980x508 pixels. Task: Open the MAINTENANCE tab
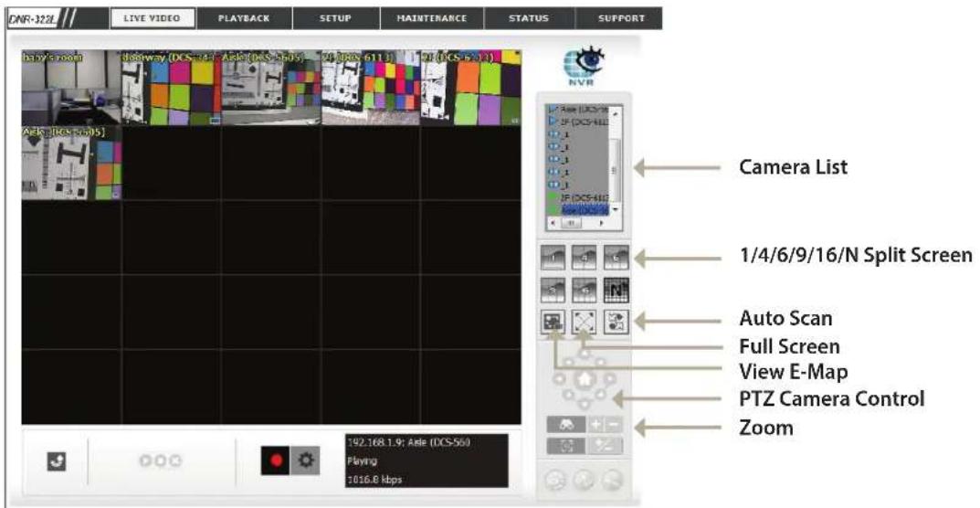click(x=432, y=18)
